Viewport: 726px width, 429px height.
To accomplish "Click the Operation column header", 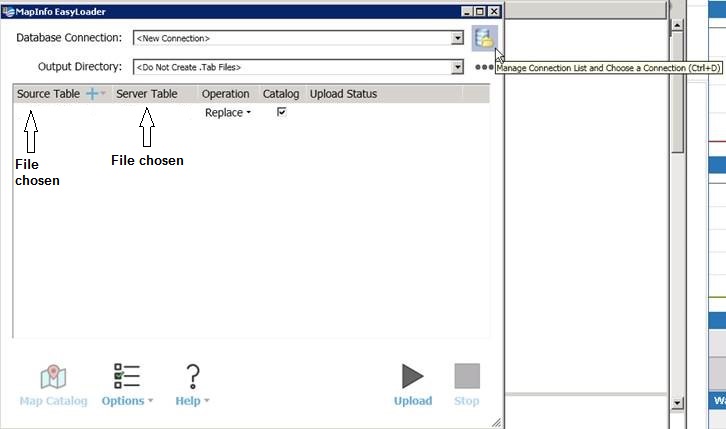I will point(225,94).
